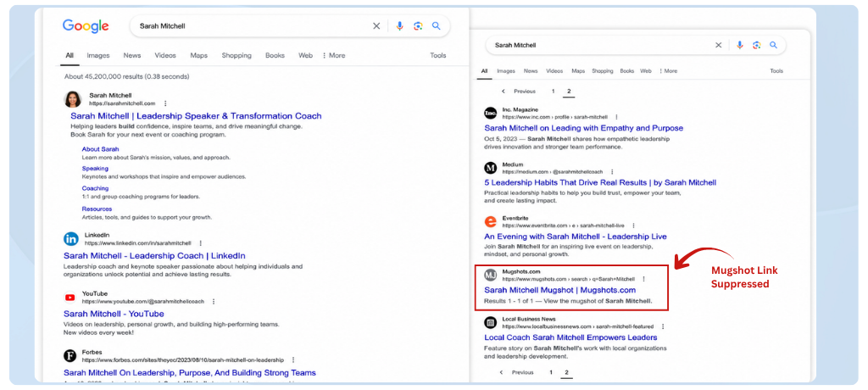
Task: Start voice search in left Google window
Action: (x=400, y=26)
